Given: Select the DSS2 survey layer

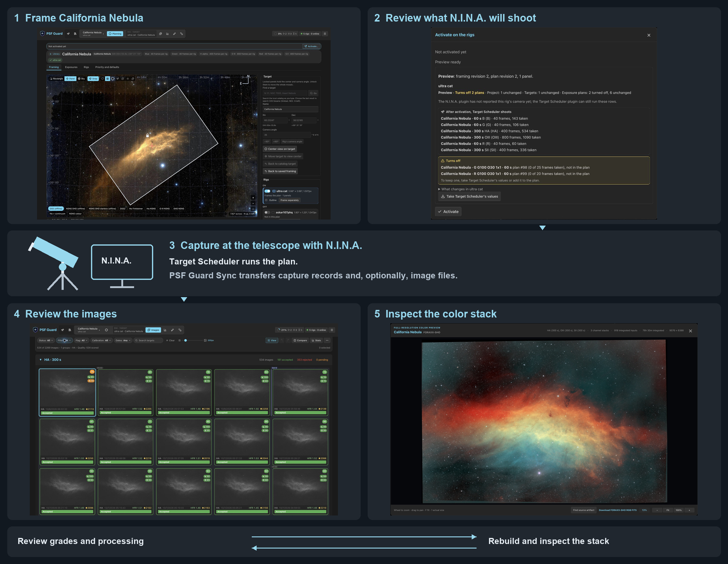Looking at the screenshot, I should 122,209.
